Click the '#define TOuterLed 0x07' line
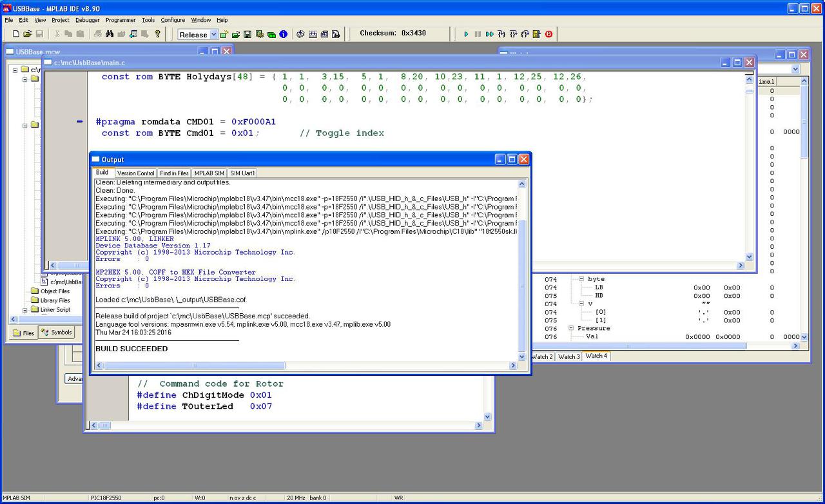 [204, 406]
